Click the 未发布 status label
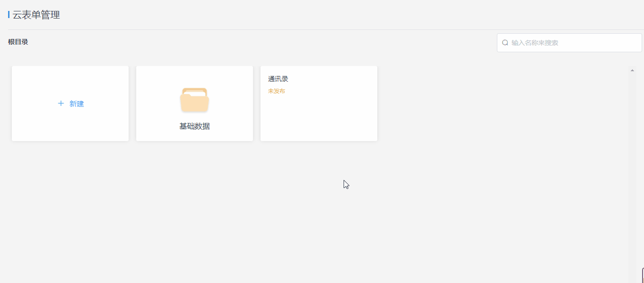 (x=276, y=91)
